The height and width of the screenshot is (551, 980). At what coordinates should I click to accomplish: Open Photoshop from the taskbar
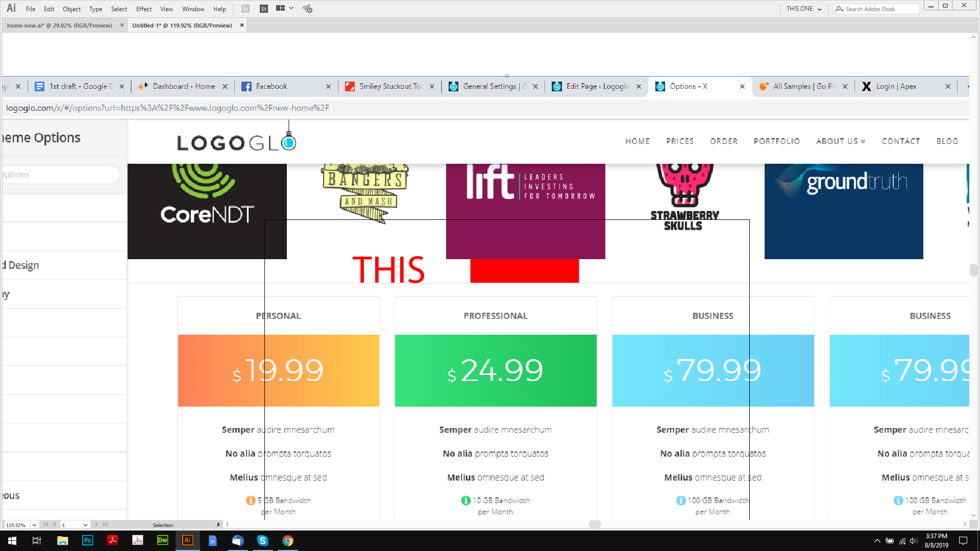(x=87, y=540)
